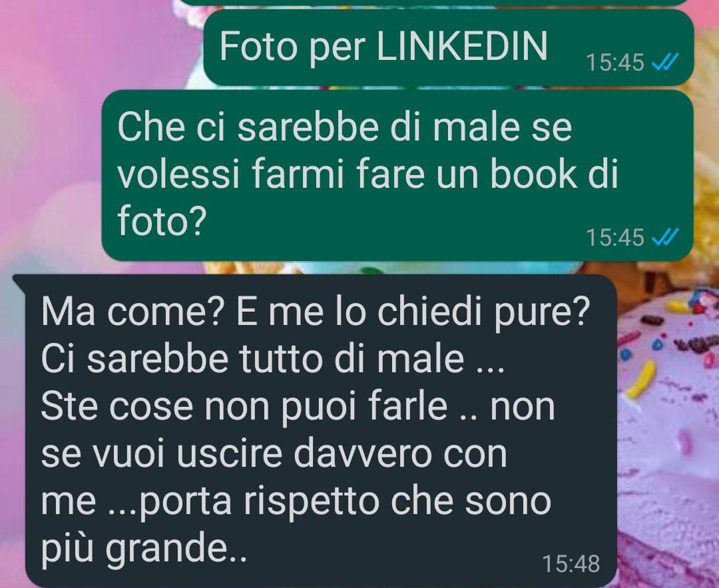Click the last line "più grande.."
The height and width of the screenshot is (588, 719).
[144, 549]
